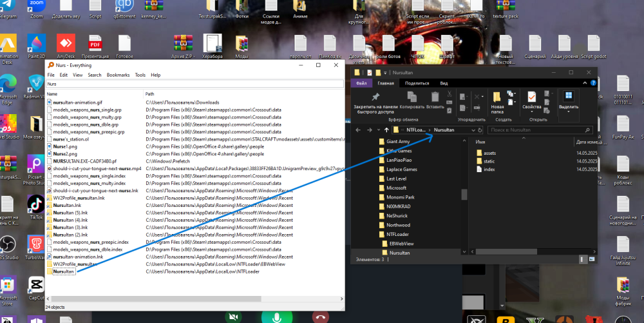Screen dimensions: 644x323
Task: Open the Help menu in Everything
Action: tap(156, 75)
